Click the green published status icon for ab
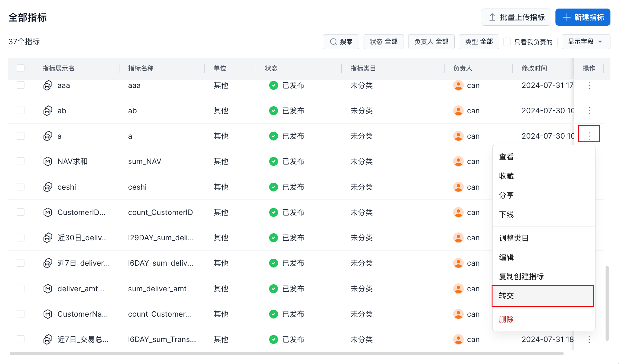619x364 pixels. point(273,111)
